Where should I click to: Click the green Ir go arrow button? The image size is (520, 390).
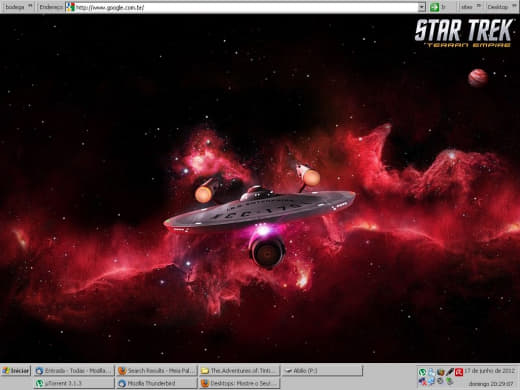[434, 7]
